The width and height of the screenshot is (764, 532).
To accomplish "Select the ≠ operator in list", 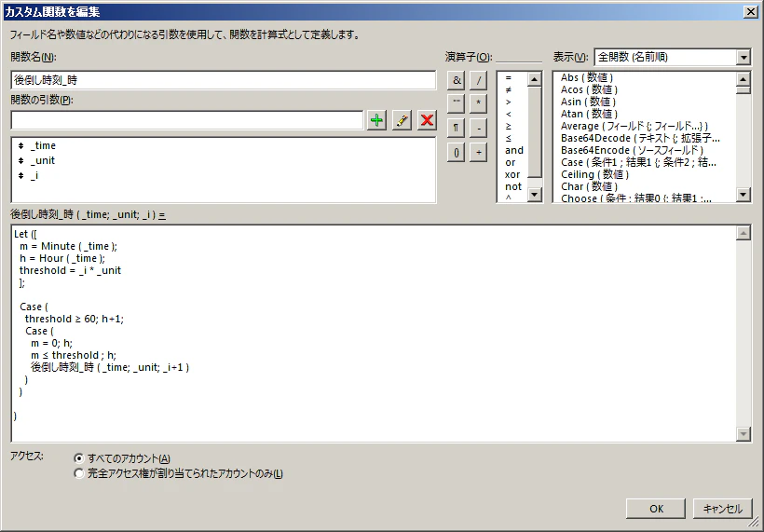I will click(508, 89).
